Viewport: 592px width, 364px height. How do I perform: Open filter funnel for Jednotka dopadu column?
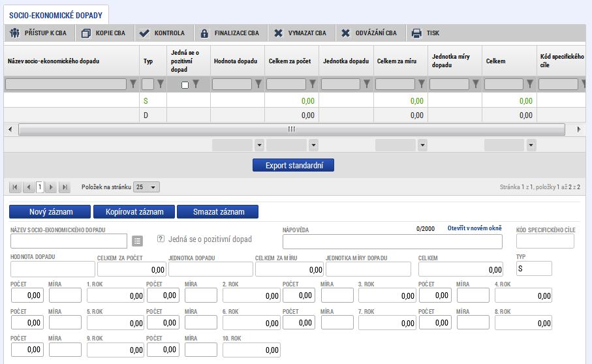[367, 83]
